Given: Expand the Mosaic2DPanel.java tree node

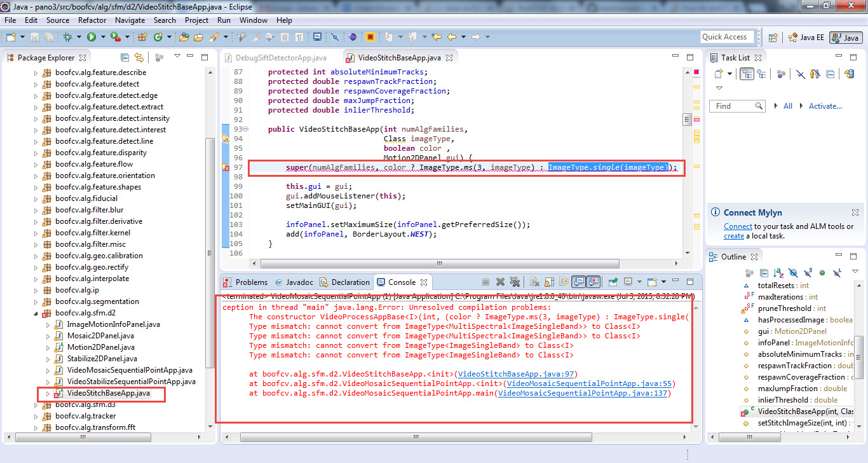Looking at the screenshot, I should click(48, 336).
